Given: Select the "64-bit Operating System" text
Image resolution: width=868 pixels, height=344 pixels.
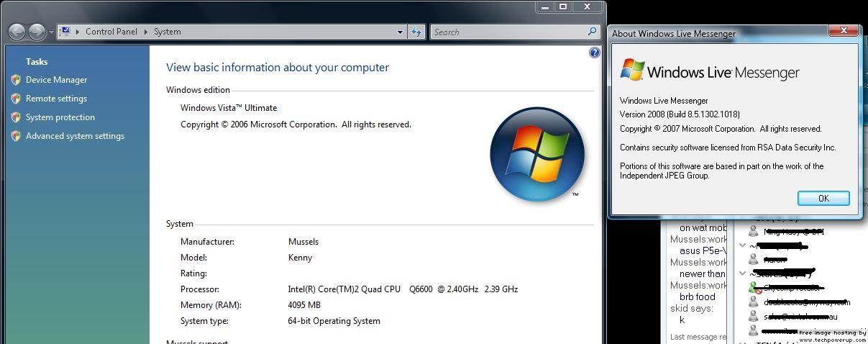Looking at the screenshot, I should 334,321.
